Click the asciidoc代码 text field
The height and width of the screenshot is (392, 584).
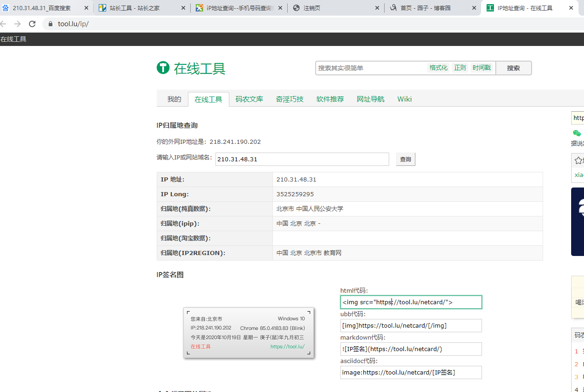coord(411,372)
